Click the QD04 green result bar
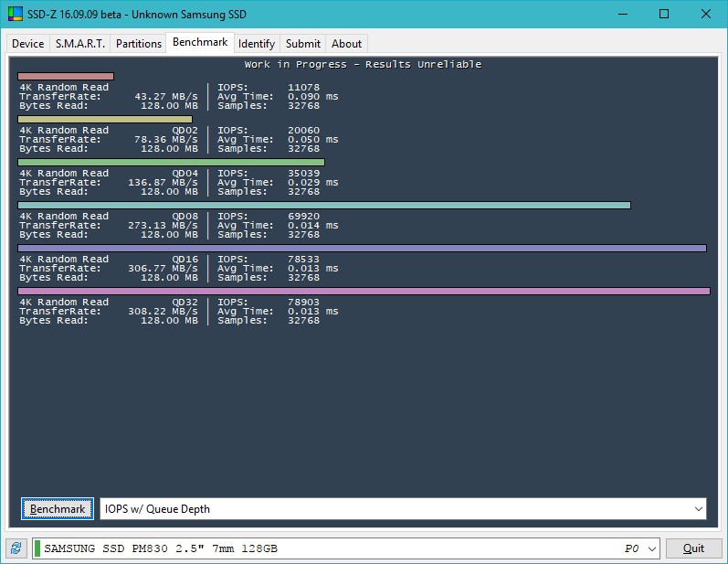The width and height of the screenshot is (728, 564). point(172,162)
